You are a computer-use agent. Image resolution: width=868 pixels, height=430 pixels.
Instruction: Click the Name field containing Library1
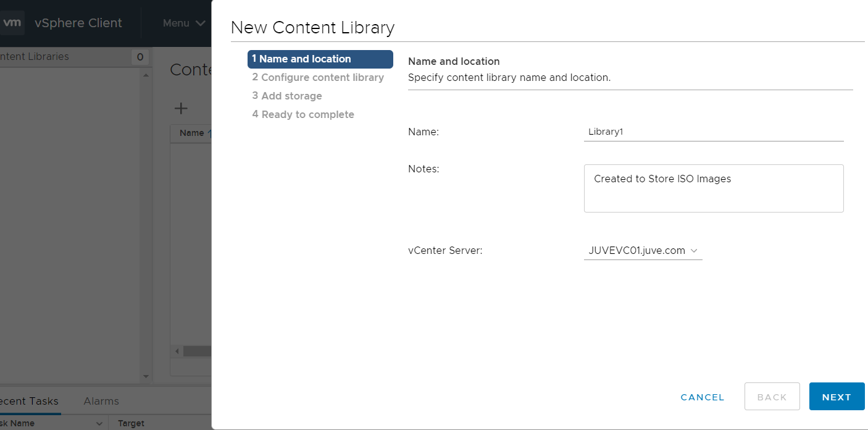coord(714,132)
